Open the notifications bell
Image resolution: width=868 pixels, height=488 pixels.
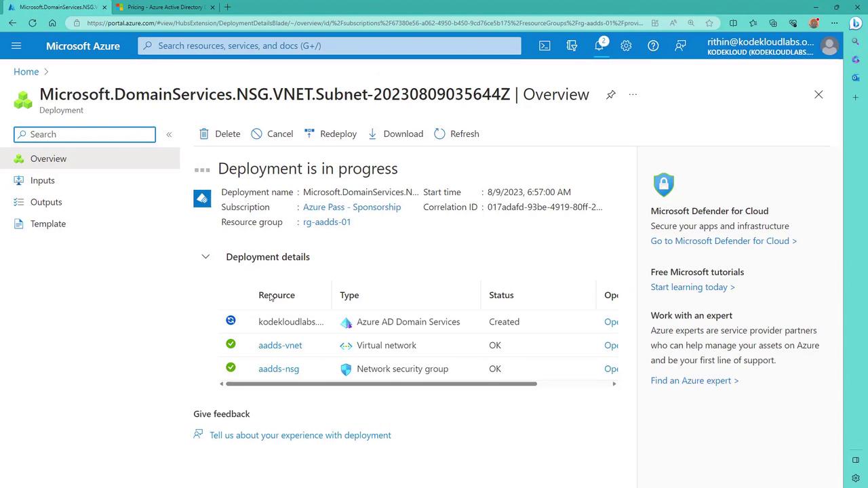[599, 45]
